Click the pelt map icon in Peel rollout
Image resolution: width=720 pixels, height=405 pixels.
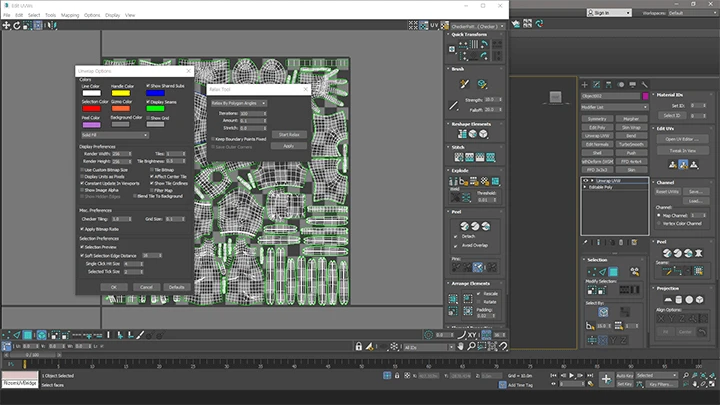coord(698,253)
